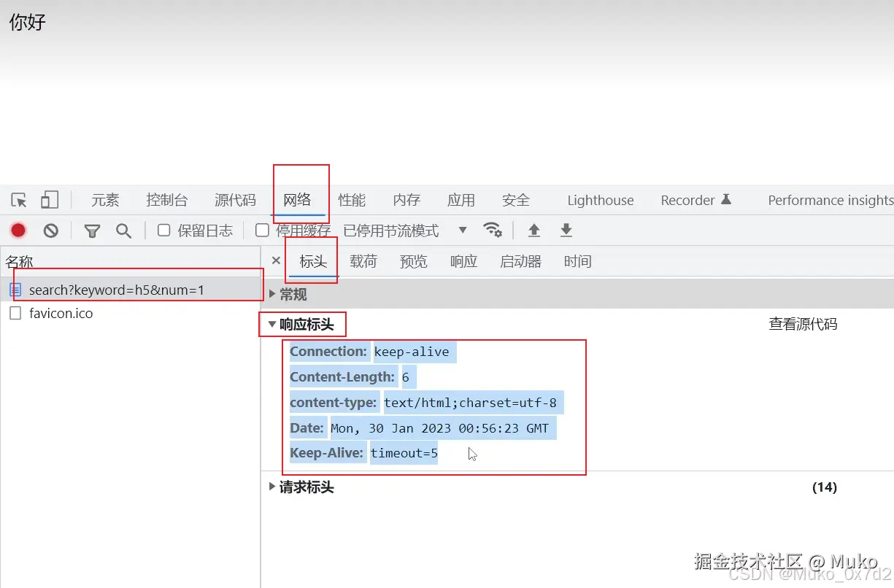Switch to the 元素 panel tab
The image size is (894, 588).
(x=105, y=200)
